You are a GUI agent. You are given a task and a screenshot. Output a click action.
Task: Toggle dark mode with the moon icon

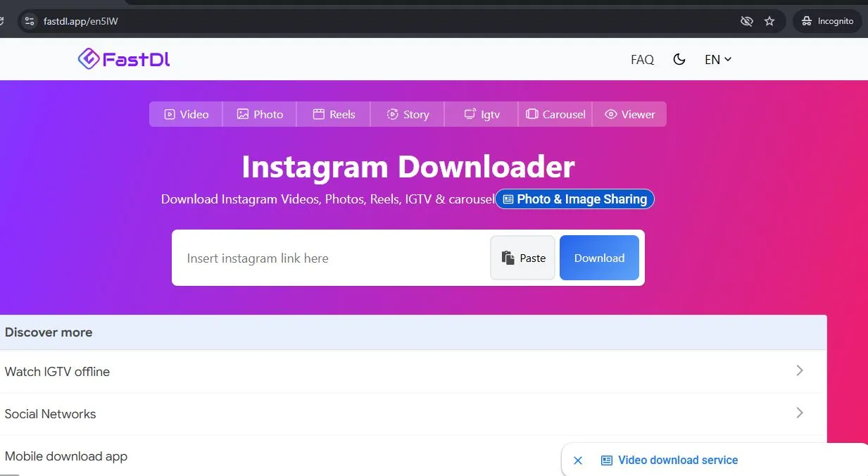(679, 59)
